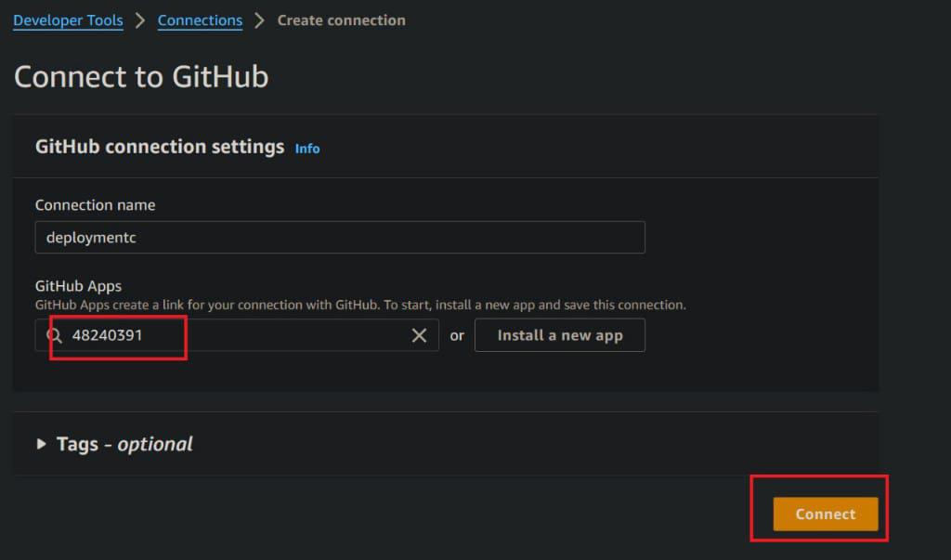
Task: Click the Install a new app button
Action: point(559,335)
